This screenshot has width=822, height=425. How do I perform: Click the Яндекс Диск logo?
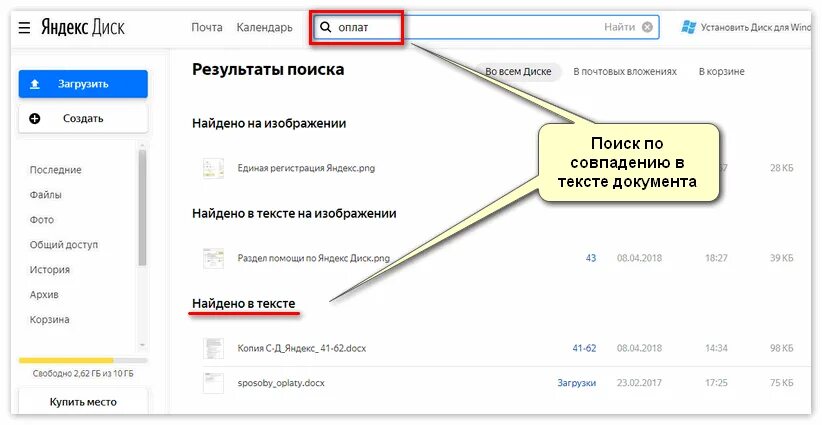[83, 27]
